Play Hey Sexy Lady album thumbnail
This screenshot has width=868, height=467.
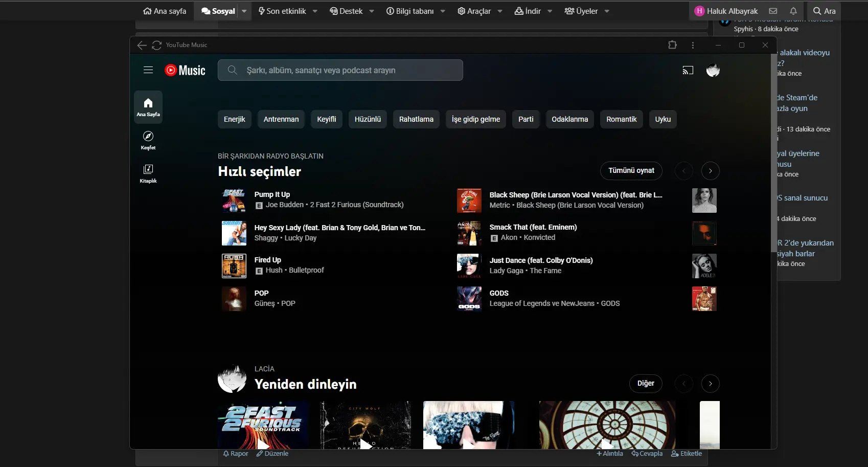pyautogui.click(x=234, y=233)
